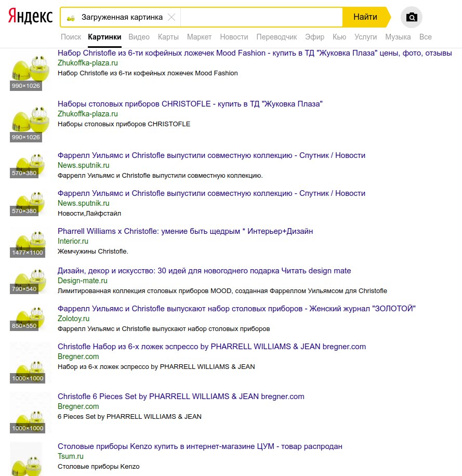Click the Загруженная картинка label in search box
462x476 pixels.
(122, 17)
